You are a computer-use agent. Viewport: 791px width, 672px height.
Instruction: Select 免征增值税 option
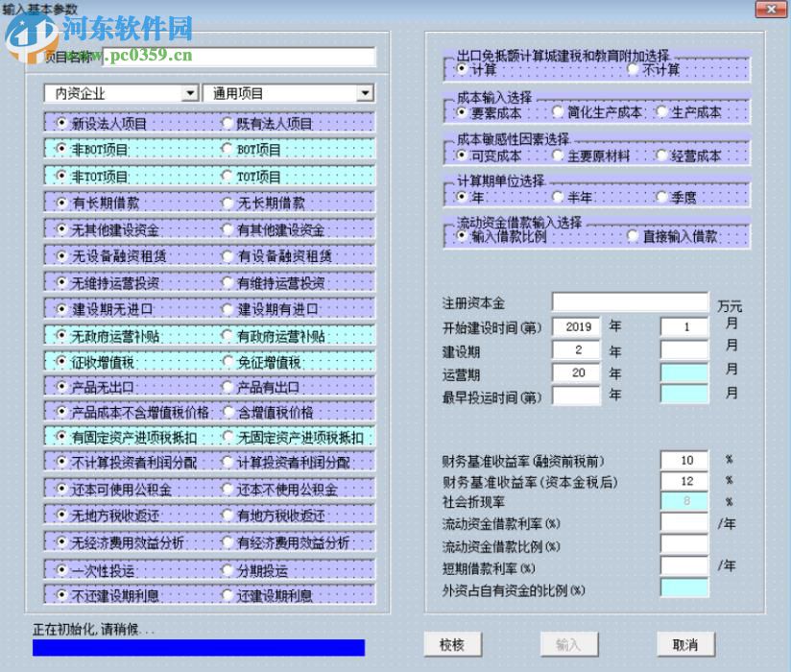227,360
